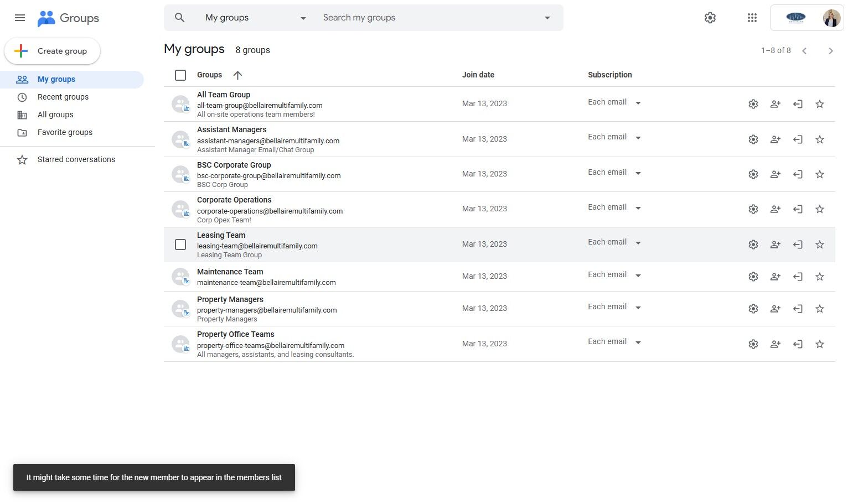853x504 pixels.
Task: Select all groups checkbox in header
Action: click(x=180, y=75)
